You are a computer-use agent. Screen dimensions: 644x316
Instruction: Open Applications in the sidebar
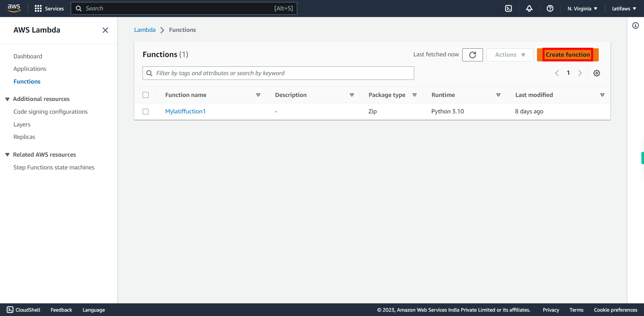pyautogui.click(x=30, y=69)
